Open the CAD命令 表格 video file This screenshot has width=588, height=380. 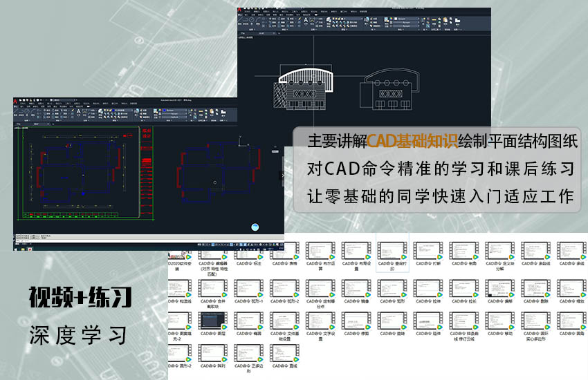point(284,251)
